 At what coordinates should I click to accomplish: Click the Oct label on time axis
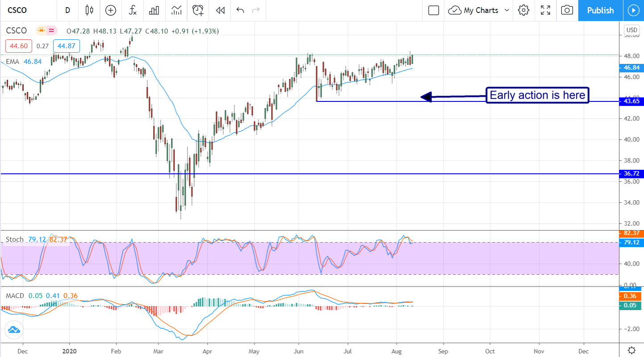pyautogui.click(x=490, y=351)
